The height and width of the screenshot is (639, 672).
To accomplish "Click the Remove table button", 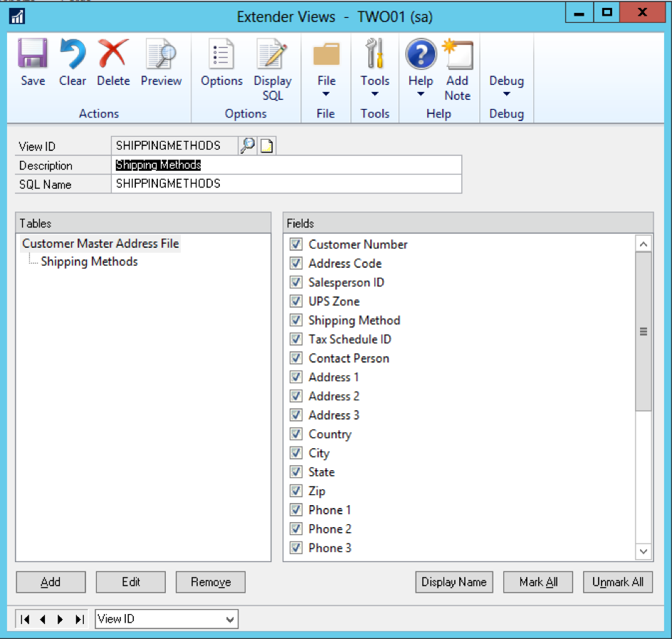I will point(211,582).
